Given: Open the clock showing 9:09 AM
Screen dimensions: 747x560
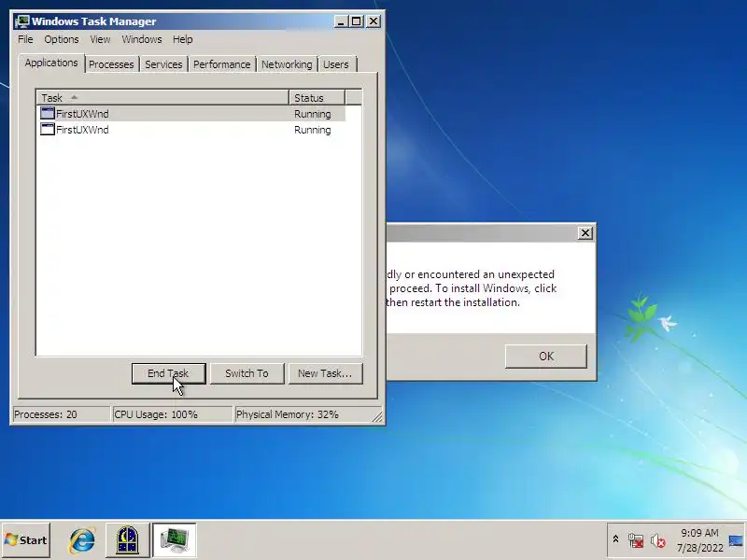Looking at the screenshot, I should [x=699, y=540].
